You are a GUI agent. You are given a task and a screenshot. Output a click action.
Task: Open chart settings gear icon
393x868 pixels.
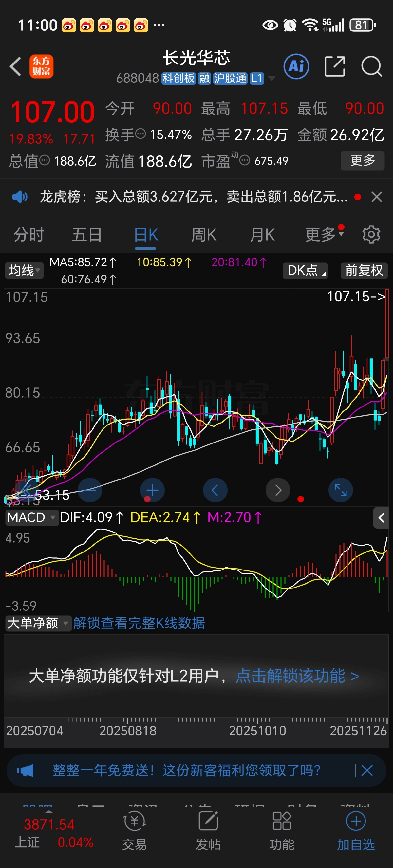tap(371, 234)
